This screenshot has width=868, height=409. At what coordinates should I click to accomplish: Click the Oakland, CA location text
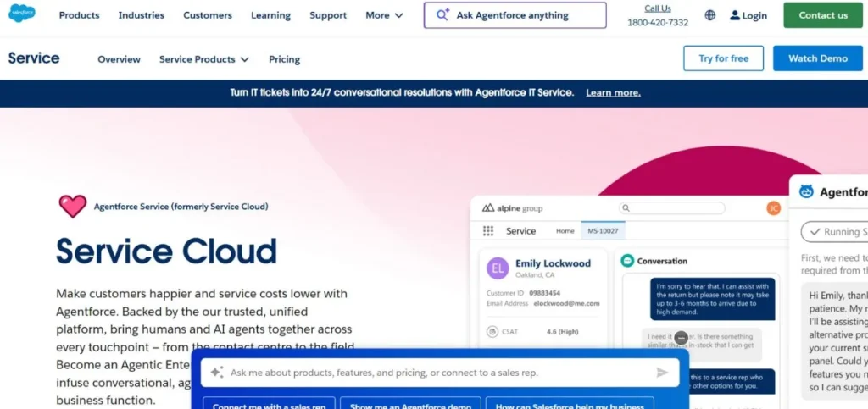[535, 274]
